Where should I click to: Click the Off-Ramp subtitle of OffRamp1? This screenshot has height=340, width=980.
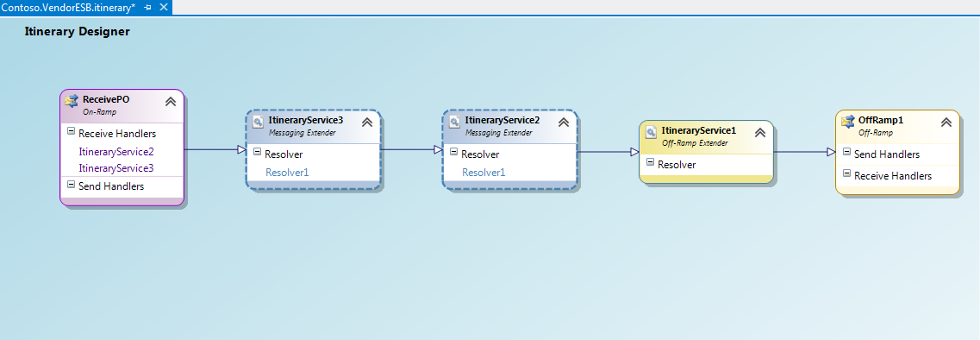tap(876, 133)
